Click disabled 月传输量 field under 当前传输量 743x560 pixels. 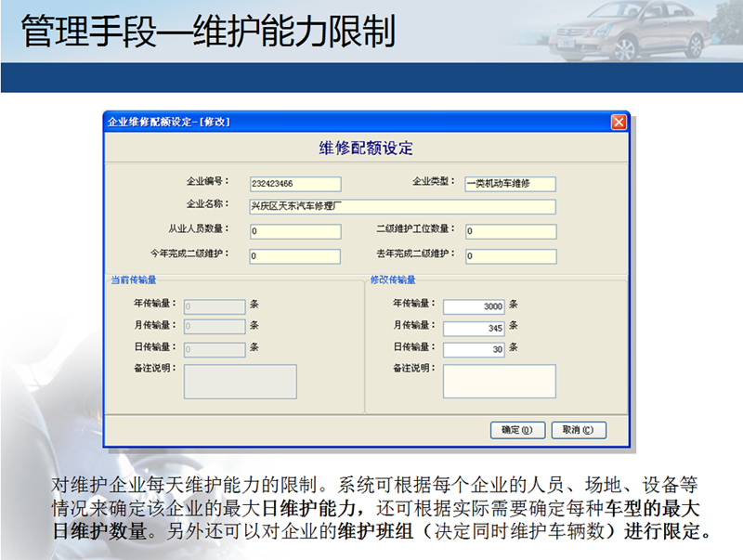point(215,327)
